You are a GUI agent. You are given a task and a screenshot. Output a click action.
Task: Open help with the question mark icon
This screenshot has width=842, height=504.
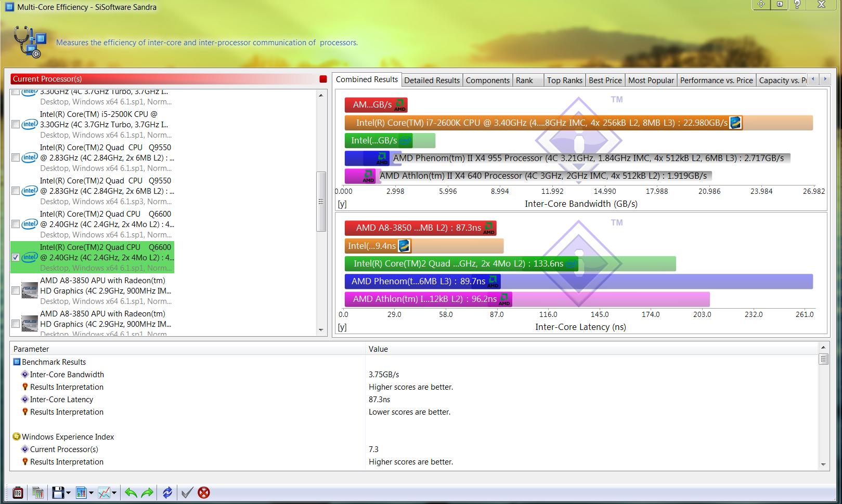(797, 4)
